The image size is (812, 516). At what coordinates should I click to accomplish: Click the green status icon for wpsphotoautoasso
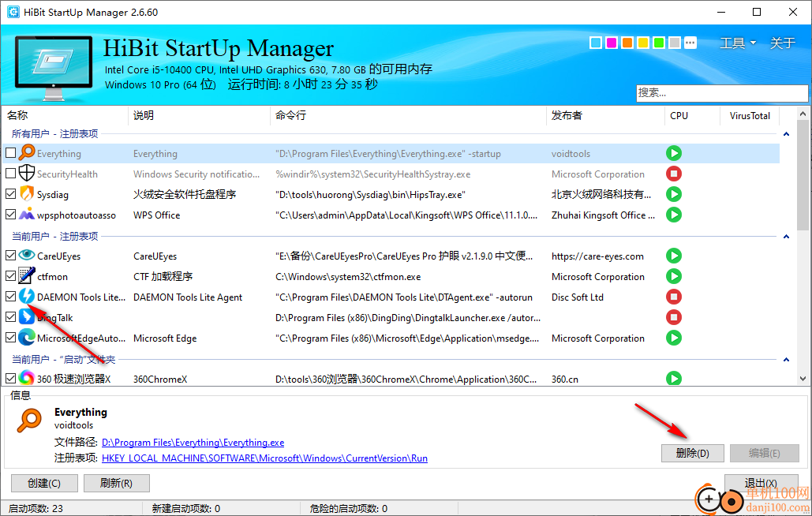click(673, 215)
